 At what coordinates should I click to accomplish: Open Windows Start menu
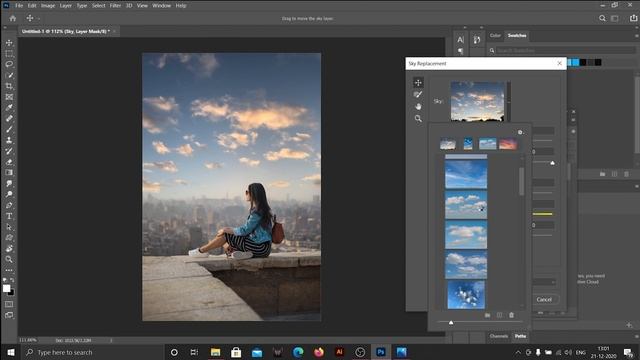(11, 352)
